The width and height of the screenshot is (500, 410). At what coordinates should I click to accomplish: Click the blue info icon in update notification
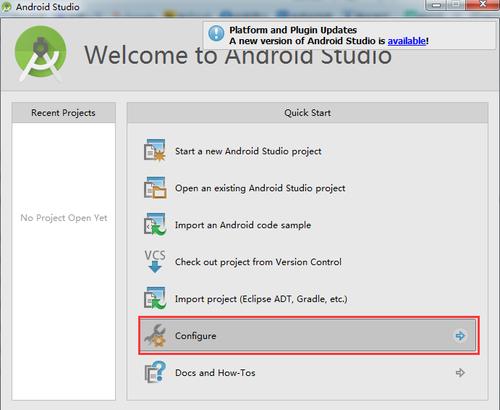click(216, 34)
